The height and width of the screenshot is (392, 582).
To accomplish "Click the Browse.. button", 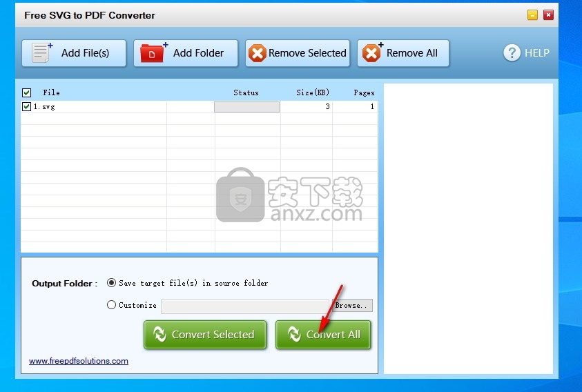I will pyautogui.click(x=351, y=306).
